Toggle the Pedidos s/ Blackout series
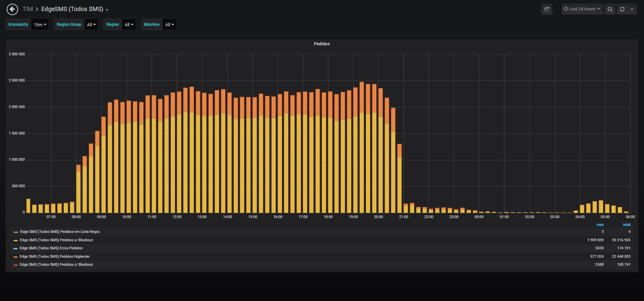Screen dimensions: 644x301 pos(56,240)
